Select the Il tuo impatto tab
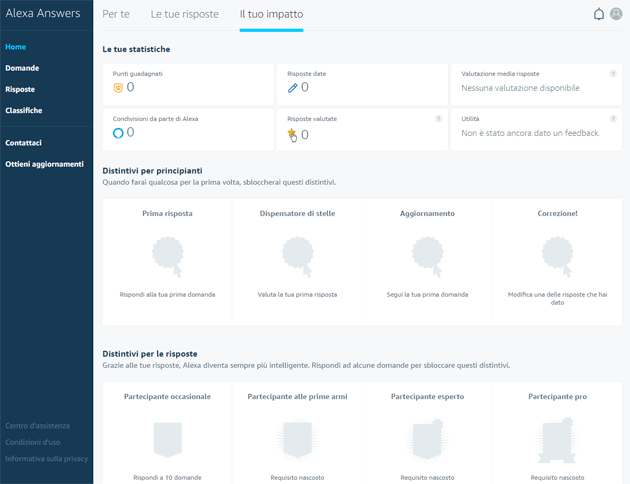Image resolution: width=630 pixels, height=484 pixels. tap(271, 15)
